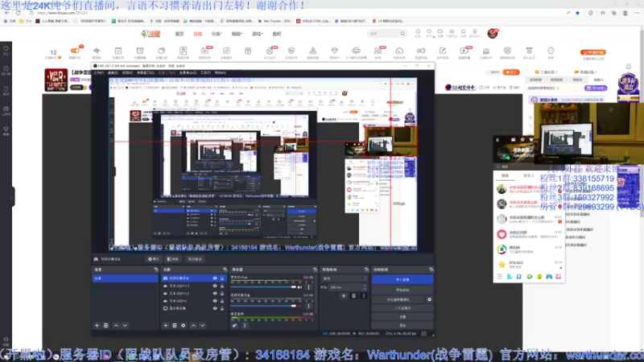Open OBS 编辑(E) menu
The height and width of the screenshot is (362, 644).
pyautogui.click(x=113, y=72)
